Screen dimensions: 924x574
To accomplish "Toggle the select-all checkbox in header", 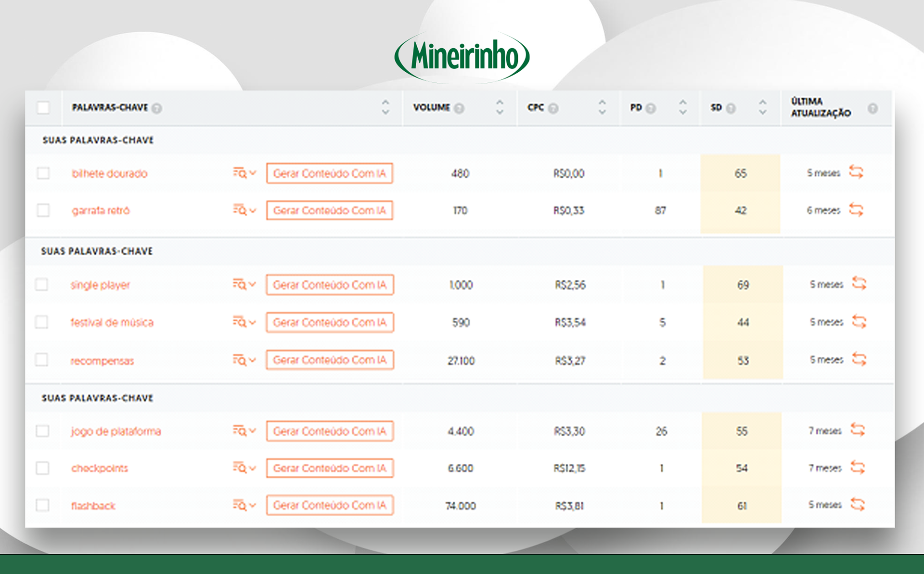I will tap(43, 107).
